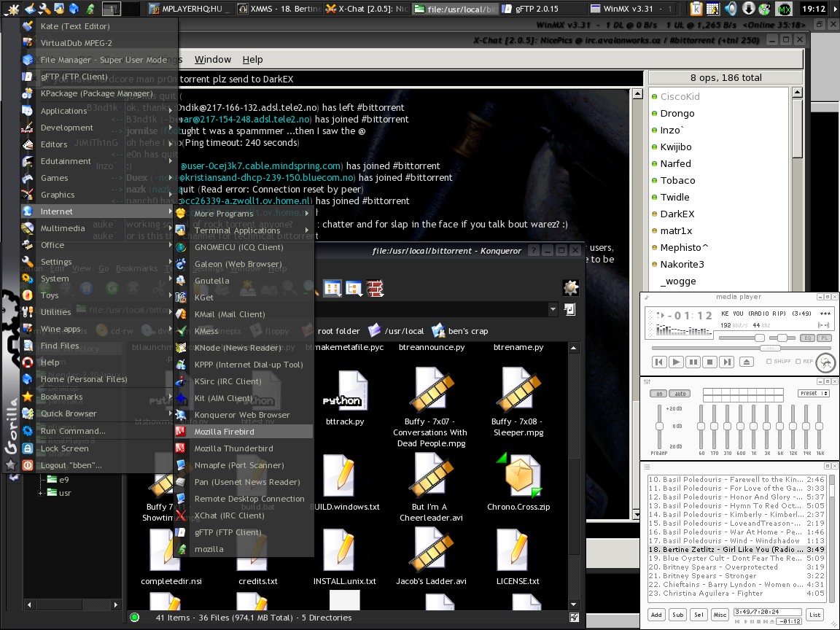840x630 pixels.
Task: Click the Add button in the XMMS playlist
Action: 656,615
